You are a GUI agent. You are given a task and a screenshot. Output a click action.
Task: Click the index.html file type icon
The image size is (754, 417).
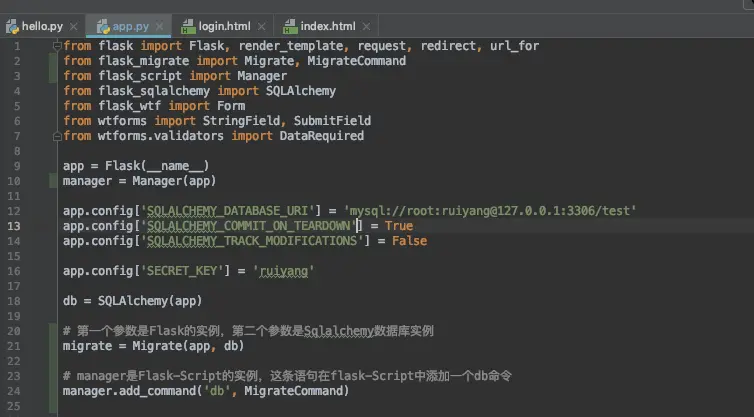point(290,26)
